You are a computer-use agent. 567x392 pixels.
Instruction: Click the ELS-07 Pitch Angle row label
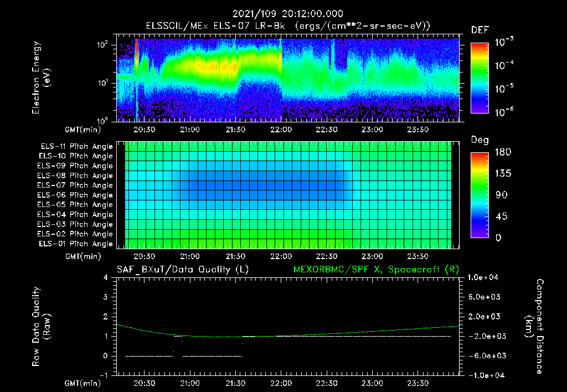[75, 185]
